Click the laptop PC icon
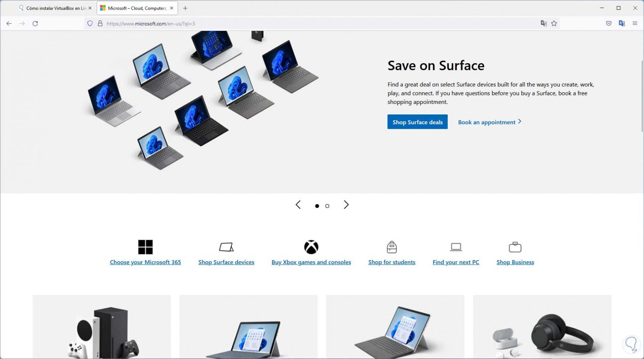This screenshot has width=644, height=359. tap(456, 247)
